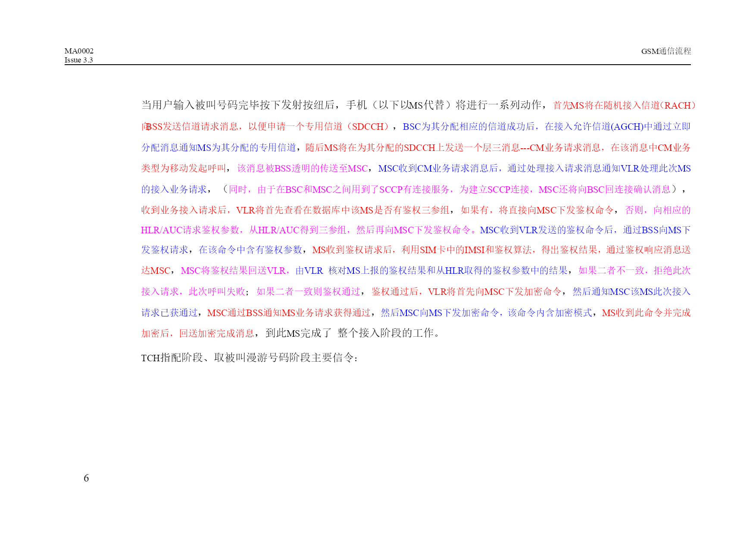Click the red text 回送加密完成消息

click(216, 333)
